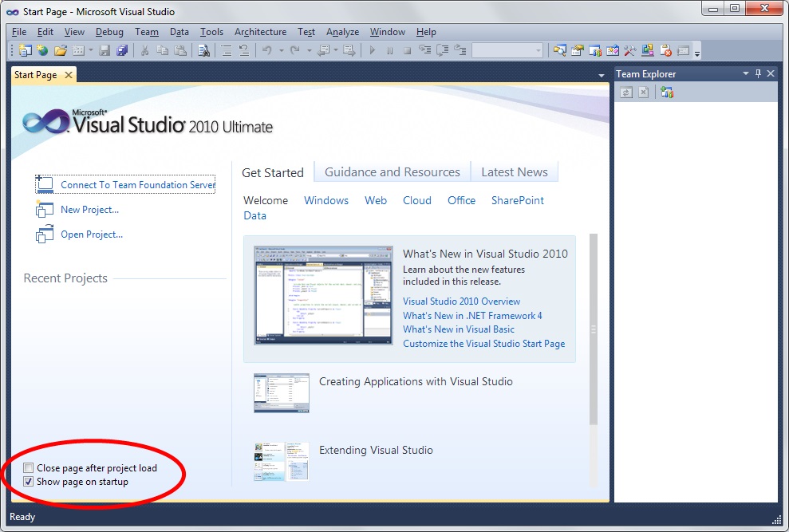Switch to the Latest News tab
The width and height of the screenshot is (789, 532).
click(x=515, y=172)
